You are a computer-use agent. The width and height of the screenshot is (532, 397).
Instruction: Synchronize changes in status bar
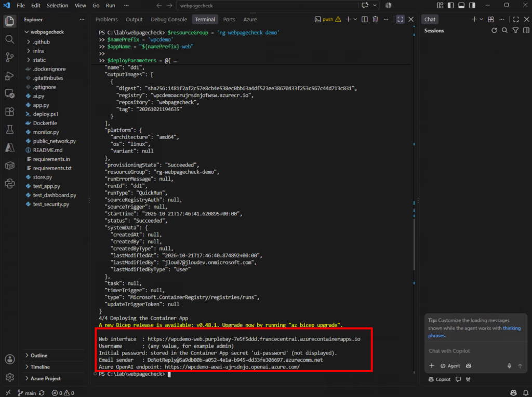(x=42, y=393)
